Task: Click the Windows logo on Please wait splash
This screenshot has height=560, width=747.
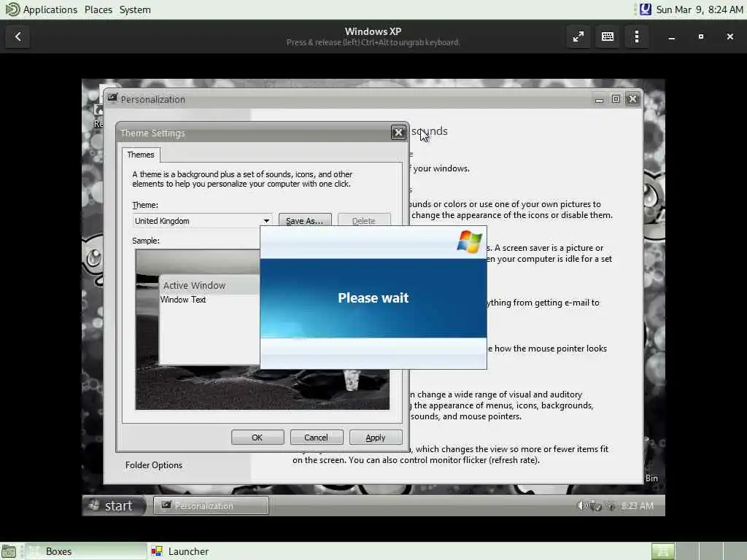Action: (469, 241)
